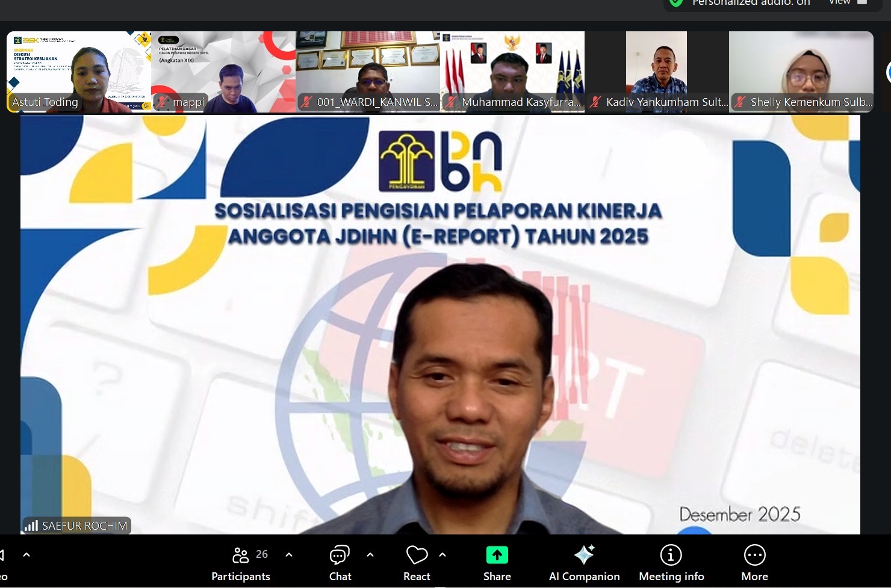Open the Participants panel icon
891x588 pixels.
pos(240,555)
